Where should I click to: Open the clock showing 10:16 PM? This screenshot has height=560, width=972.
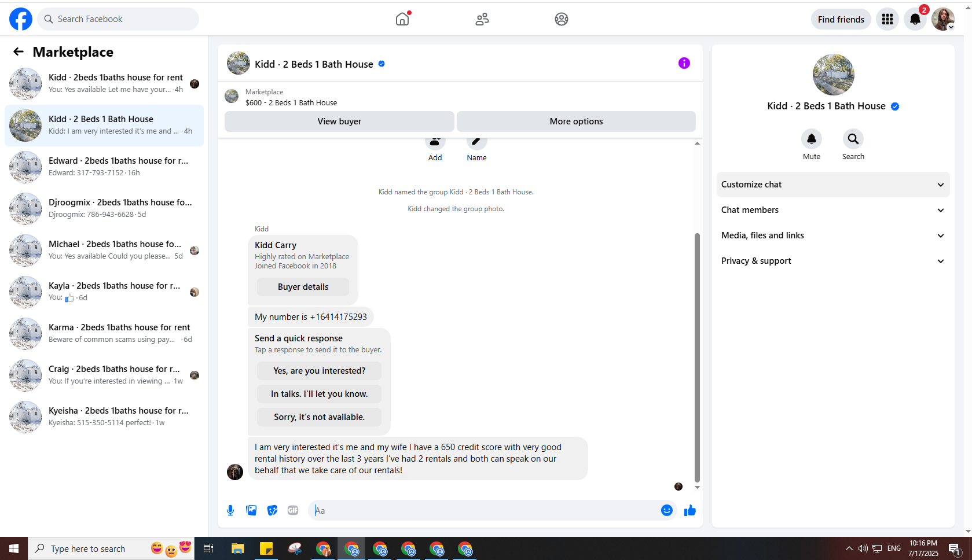(x=923, y=548)
